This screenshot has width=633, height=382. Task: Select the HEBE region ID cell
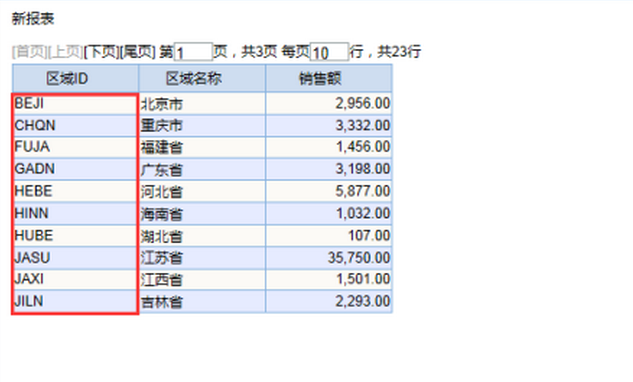click(75, 191)
